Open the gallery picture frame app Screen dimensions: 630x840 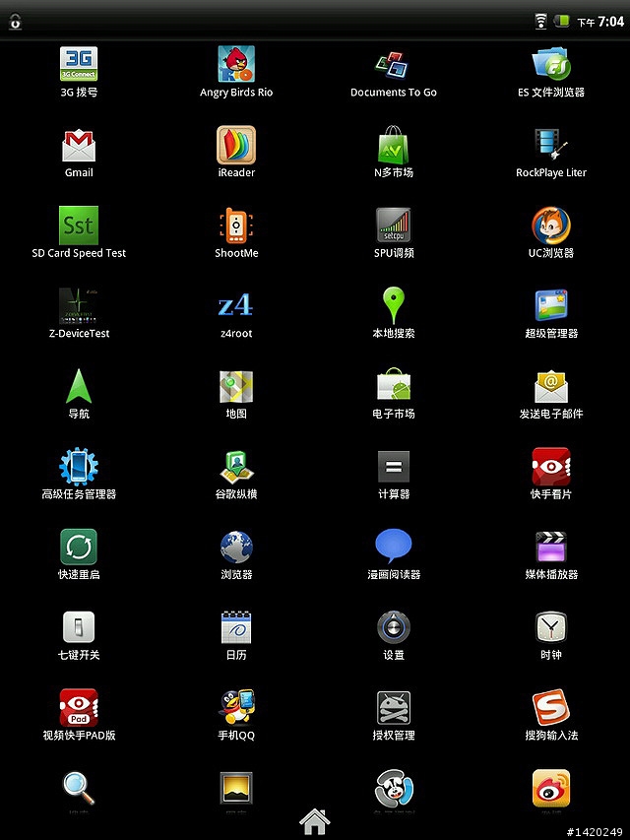point(236,788)
